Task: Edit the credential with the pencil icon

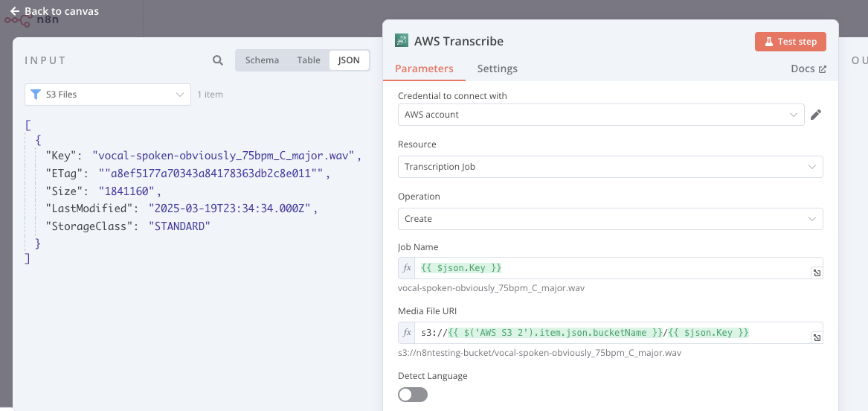Action: 816,115
